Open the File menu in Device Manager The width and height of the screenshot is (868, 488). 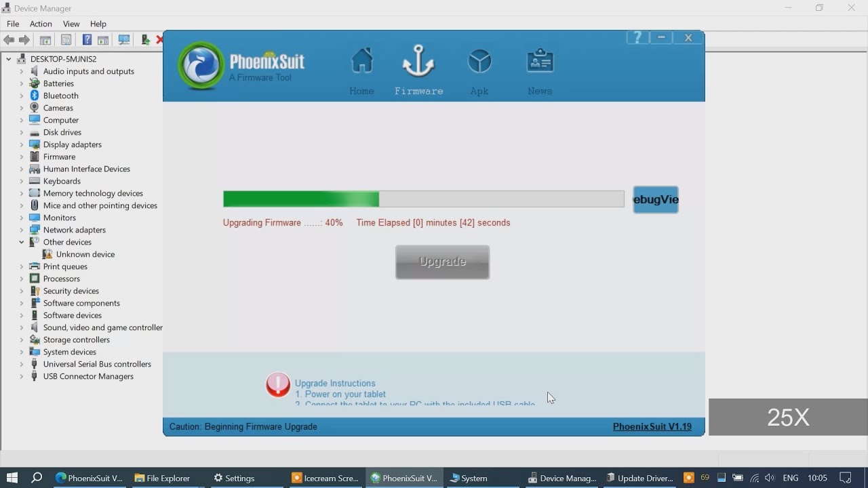13,24
